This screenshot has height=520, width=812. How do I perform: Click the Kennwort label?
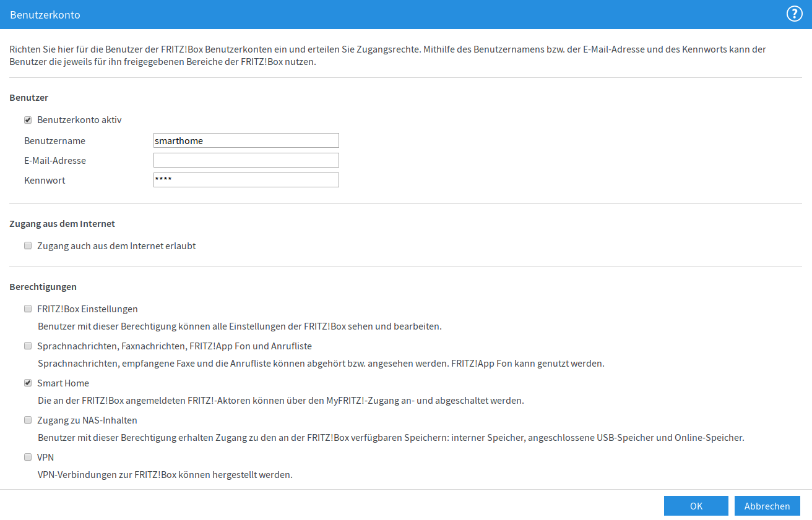(x=45, y=181)
